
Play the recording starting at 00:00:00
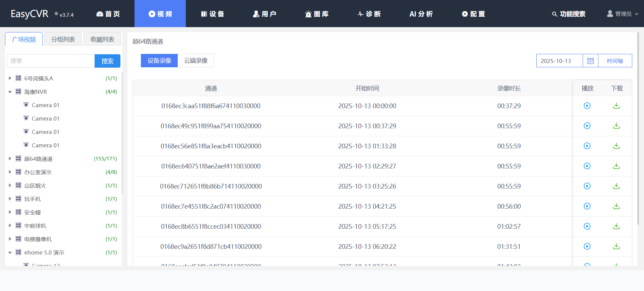click(587, 106)
